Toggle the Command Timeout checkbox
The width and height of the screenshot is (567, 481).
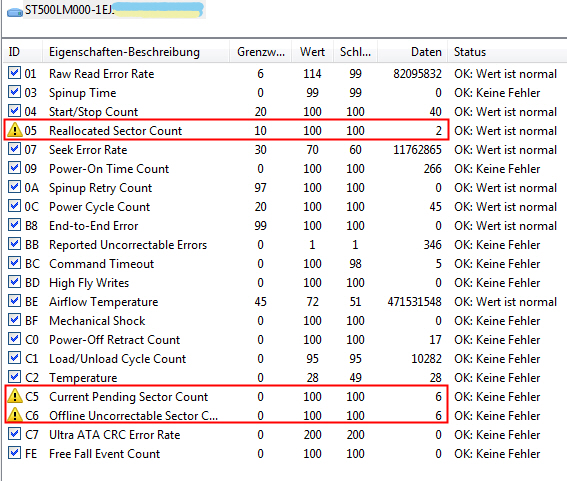click(x=14, y=263)
